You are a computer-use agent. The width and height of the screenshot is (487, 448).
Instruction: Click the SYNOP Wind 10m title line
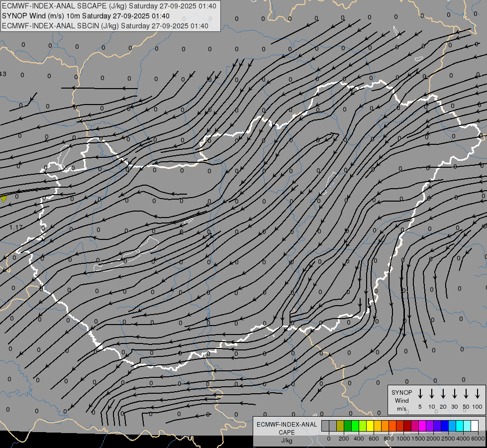point(86,16)
